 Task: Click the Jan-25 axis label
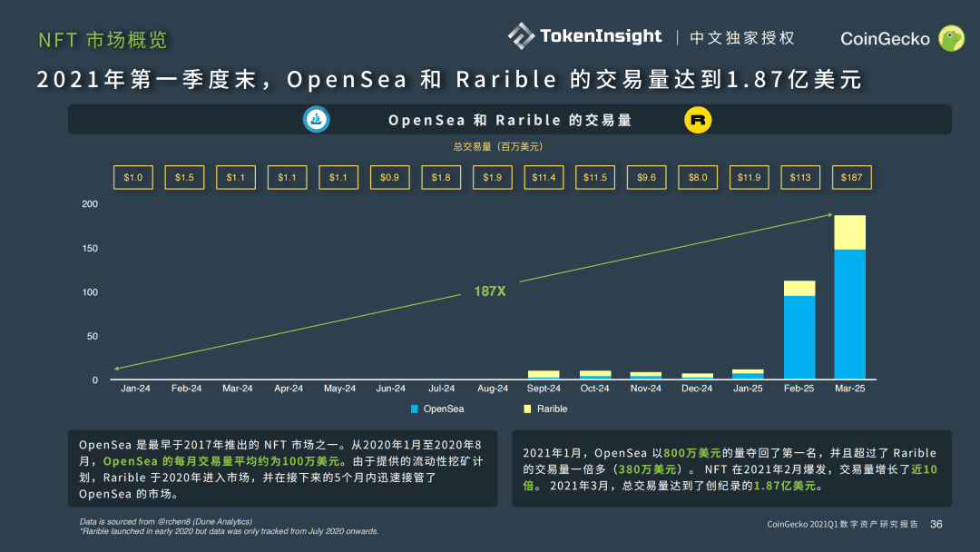748,389
